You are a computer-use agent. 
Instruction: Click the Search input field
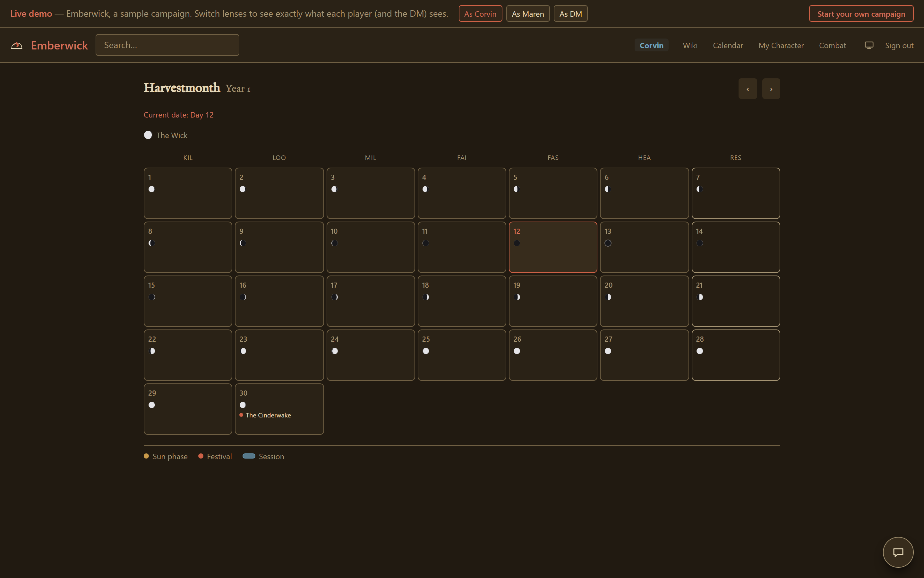(x=167, y=45)
